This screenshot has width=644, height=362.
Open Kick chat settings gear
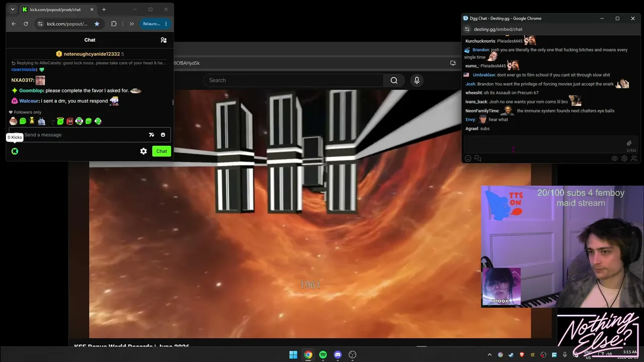(x=143, y=151)
